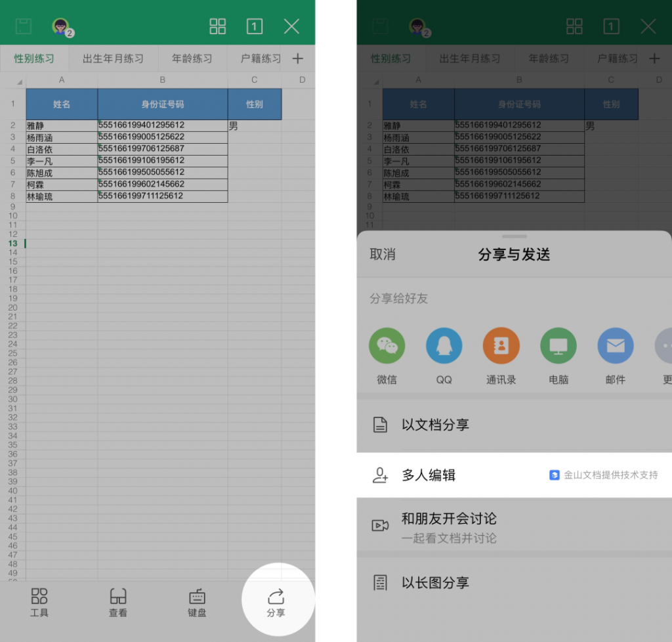Select the 性别 header cell on the left screen
The image size is (672, 642).
point(255,104)
